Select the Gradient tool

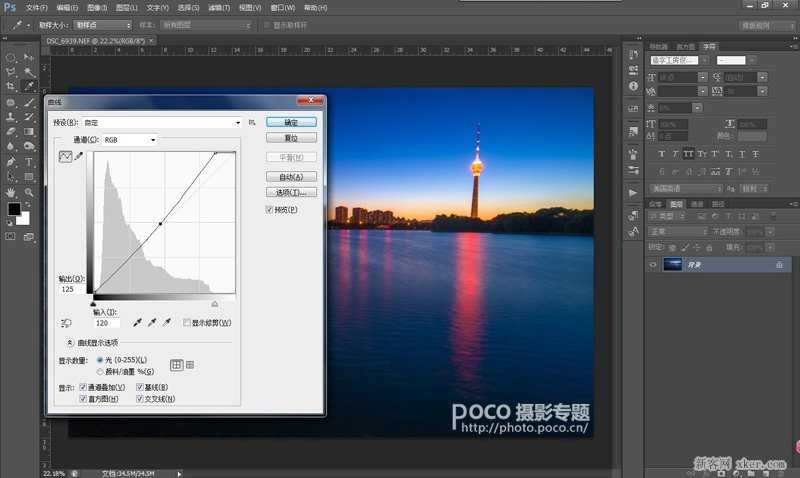point(29,132)
